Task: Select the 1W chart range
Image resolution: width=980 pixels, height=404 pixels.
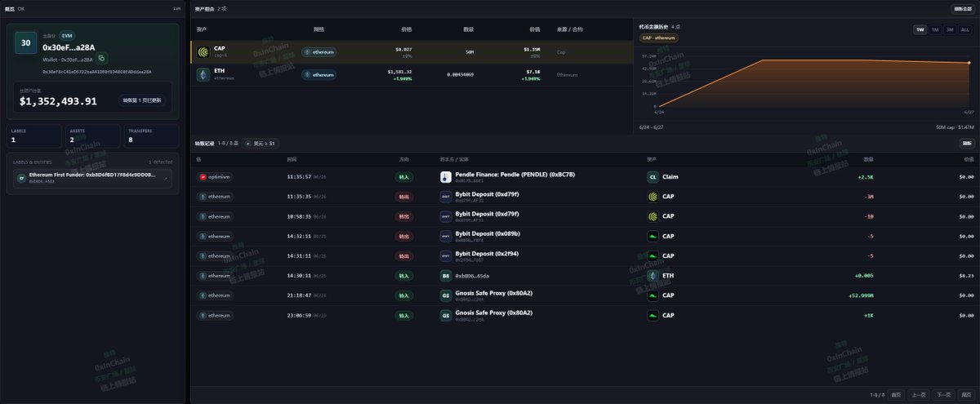Action: pos(920,29)
